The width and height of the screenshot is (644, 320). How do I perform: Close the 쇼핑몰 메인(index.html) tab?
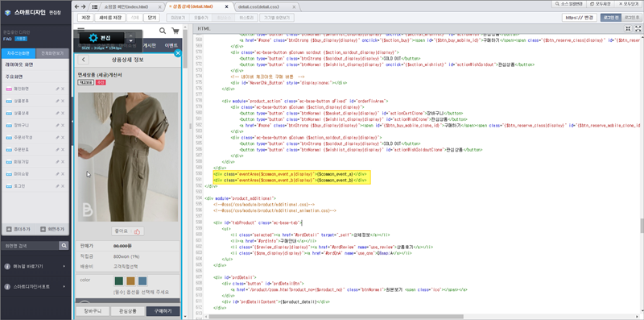[x=159, y=7]
